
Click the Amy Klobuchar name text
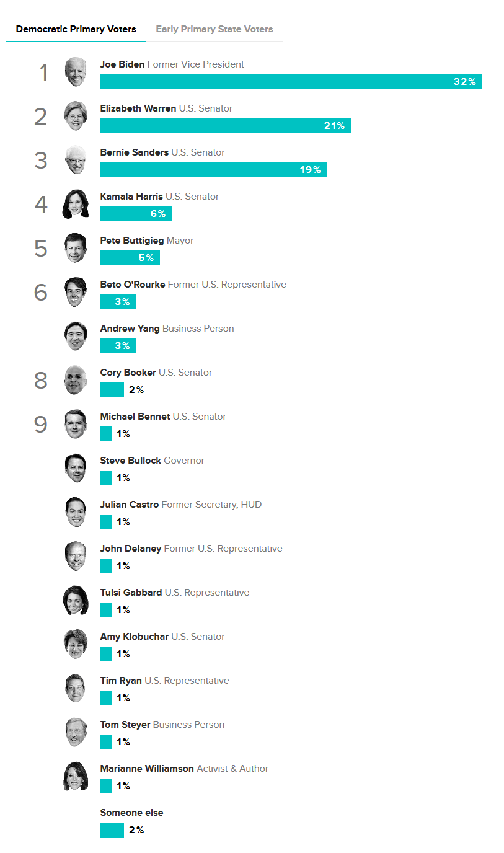pyautogui.click(x=135, y=637)
